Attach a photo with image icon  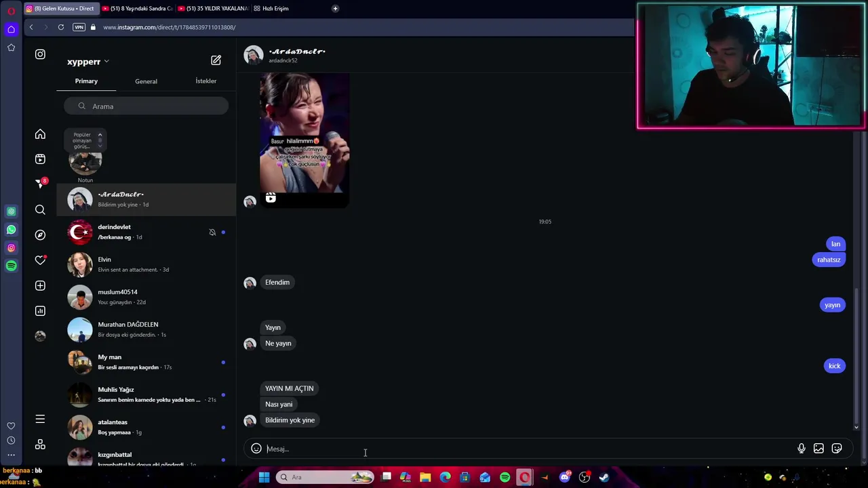tap(818, 449)
